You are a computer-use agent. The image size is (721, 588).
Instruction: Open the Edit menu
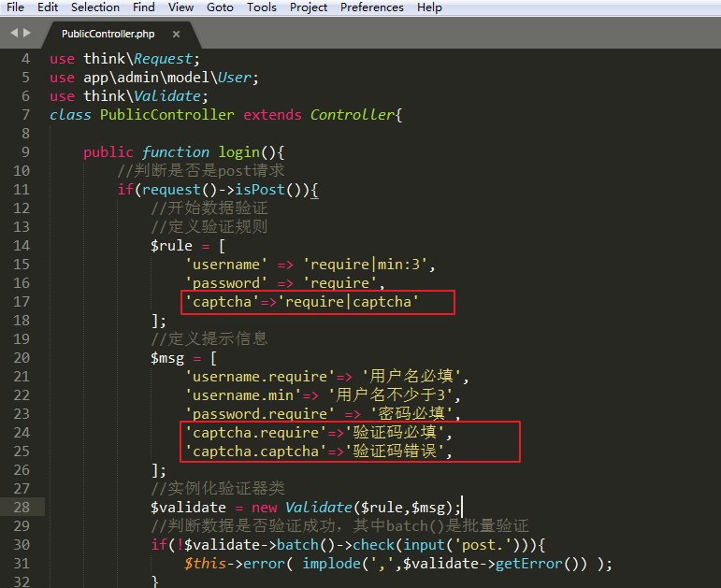point(48,7)
